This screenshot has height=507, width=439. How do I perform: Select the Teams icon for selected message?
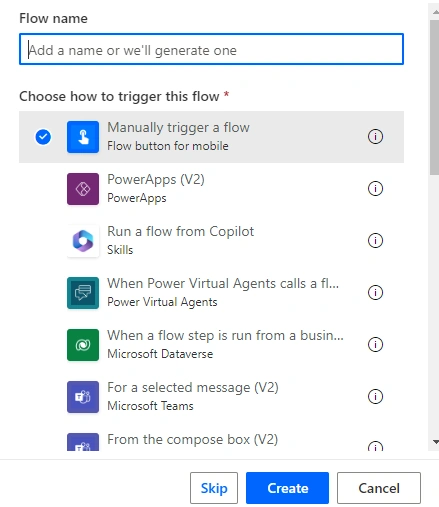(83, 397)
